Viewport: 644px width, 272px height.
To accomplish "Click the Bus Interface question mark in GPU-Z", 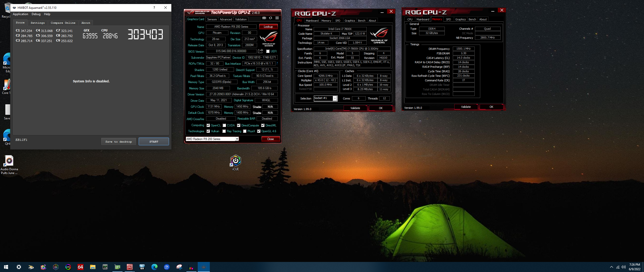I will click(x=277, y=63).
